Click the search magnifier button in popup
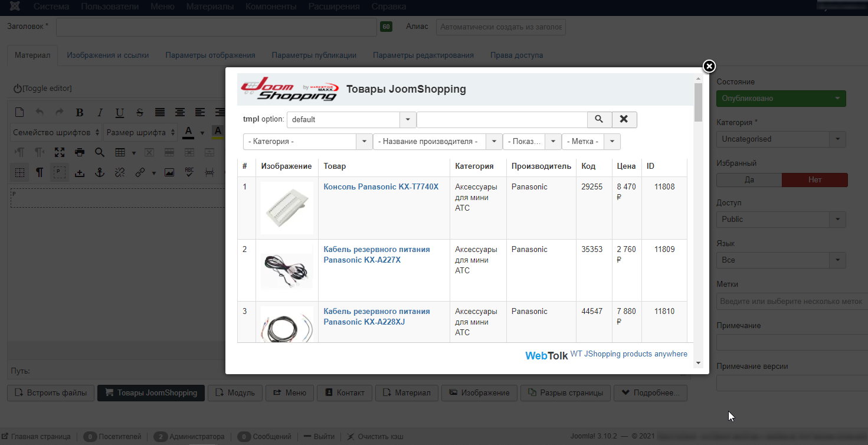Image resolution: width=868 pixels, height=445 pixels. pyautogui.click(x=599, y=119)
